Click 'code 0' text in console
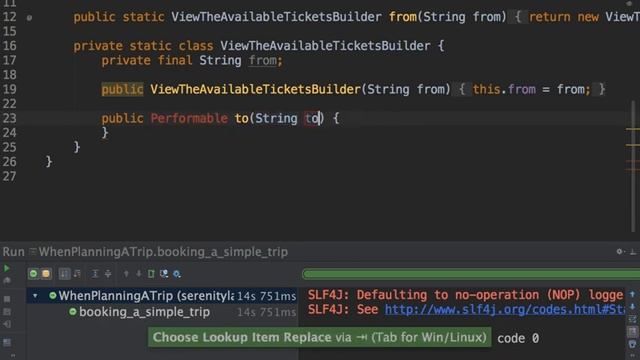640x360 pixels. 518,338
